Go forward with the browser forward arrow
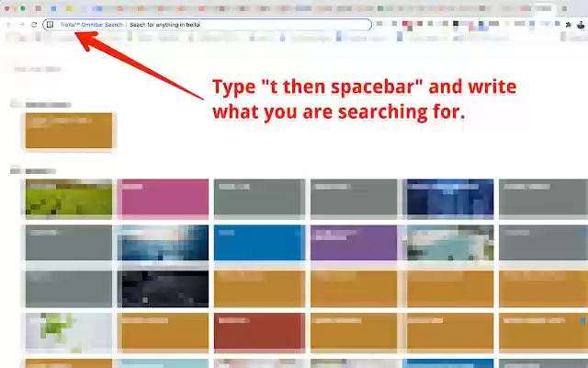 pyautogui.click(x=21, y=25)
